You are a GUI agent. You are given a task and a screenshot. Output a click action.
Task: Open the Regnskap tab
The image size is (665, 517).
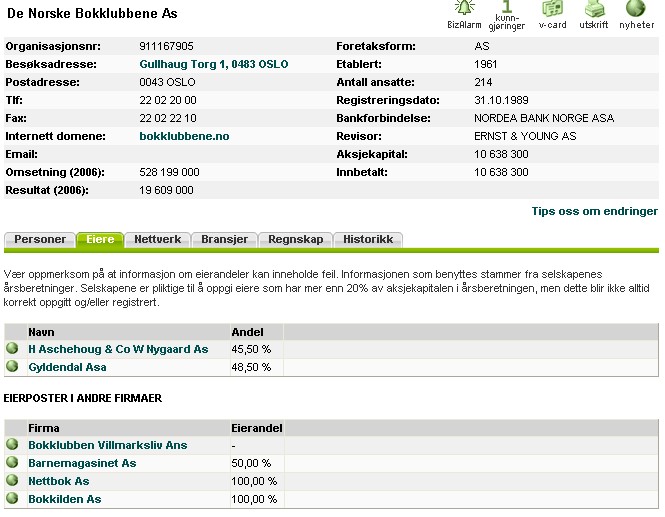pyautogui.click(x=296, y=240)
